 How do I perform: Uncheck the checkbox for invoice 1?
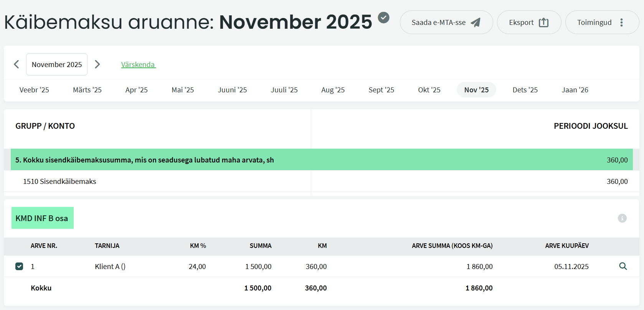pos(19,266)
